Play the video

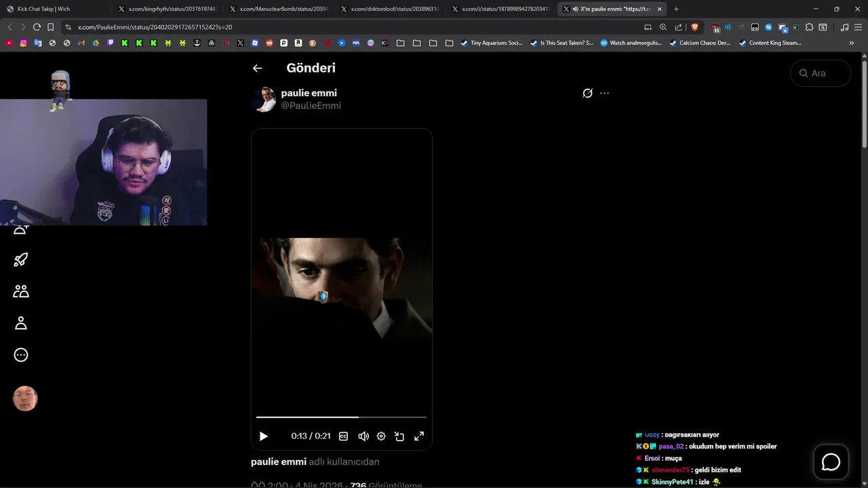(x=264, y=436)
